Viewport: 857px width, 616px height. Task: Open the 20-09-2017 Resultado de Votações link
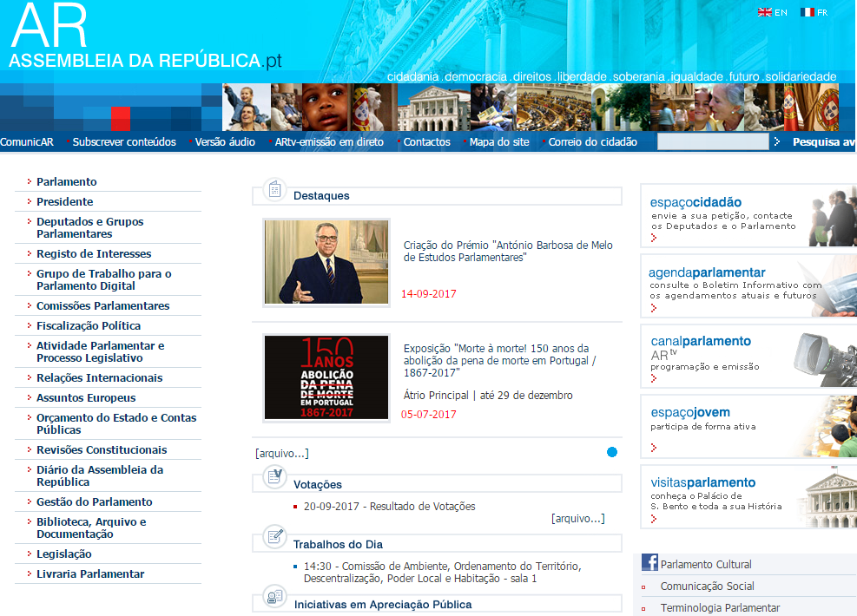[x=389, y=507]
